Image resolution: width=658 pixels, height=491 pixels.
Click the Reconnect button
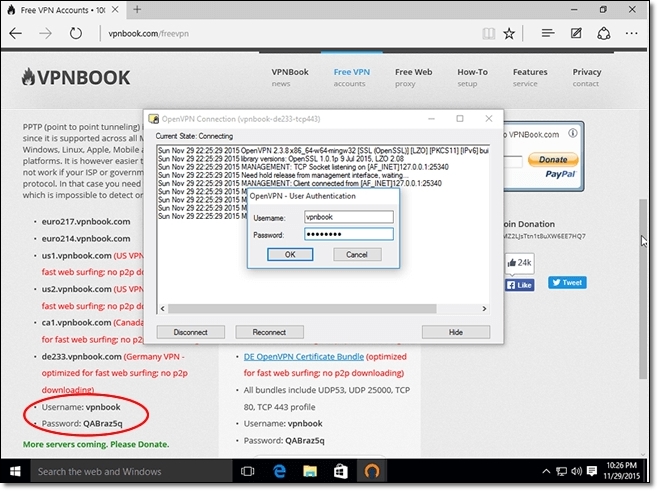[269, 332]
